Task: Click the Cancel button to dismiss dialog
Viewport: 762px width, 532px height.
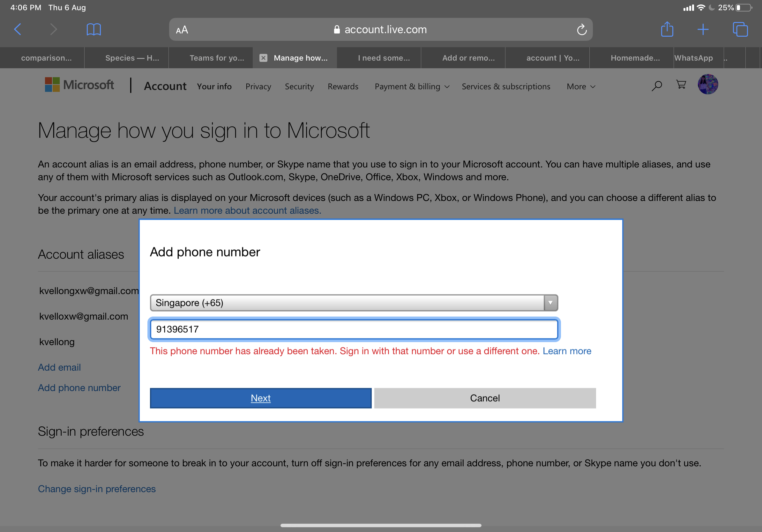Action: [x=485, y=398]
